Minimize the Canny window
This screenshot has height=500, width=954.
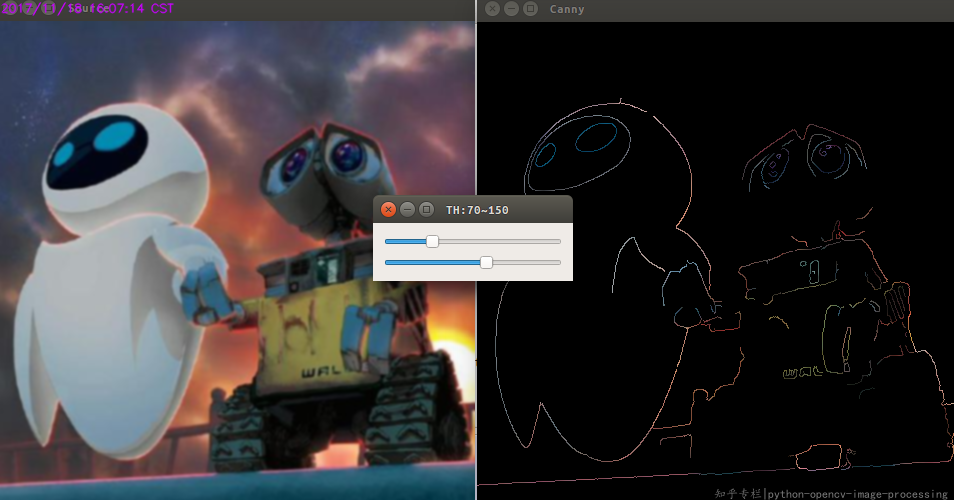point(512,9)
